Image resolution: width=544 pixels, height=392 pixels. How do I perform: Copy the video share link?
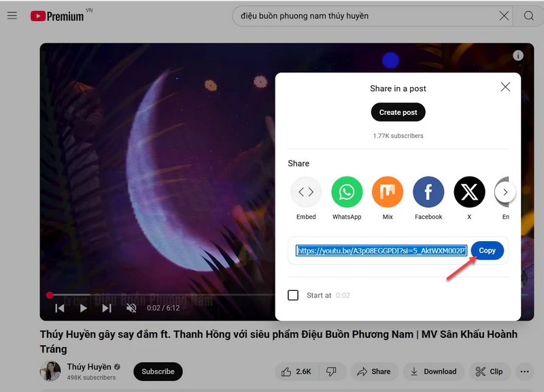click(x=487, y=251)
